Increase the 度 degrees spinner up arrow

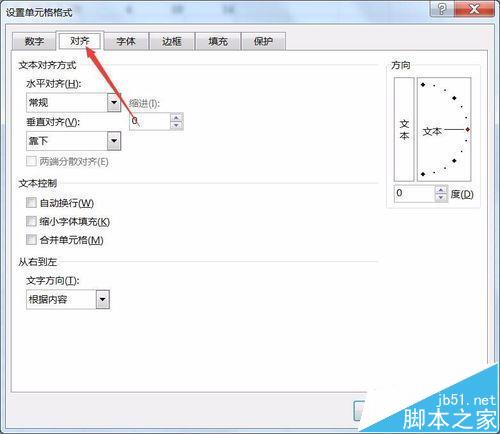point(441,190)
